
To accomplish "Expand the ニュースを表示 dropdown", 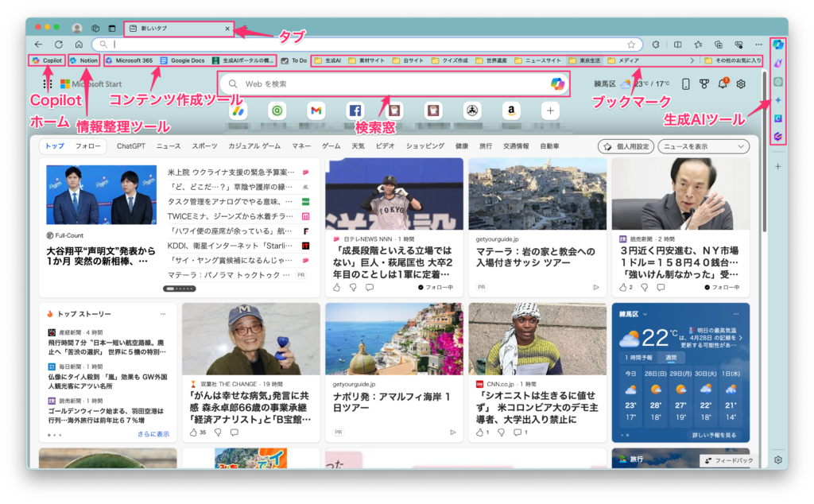I will 704,146.
